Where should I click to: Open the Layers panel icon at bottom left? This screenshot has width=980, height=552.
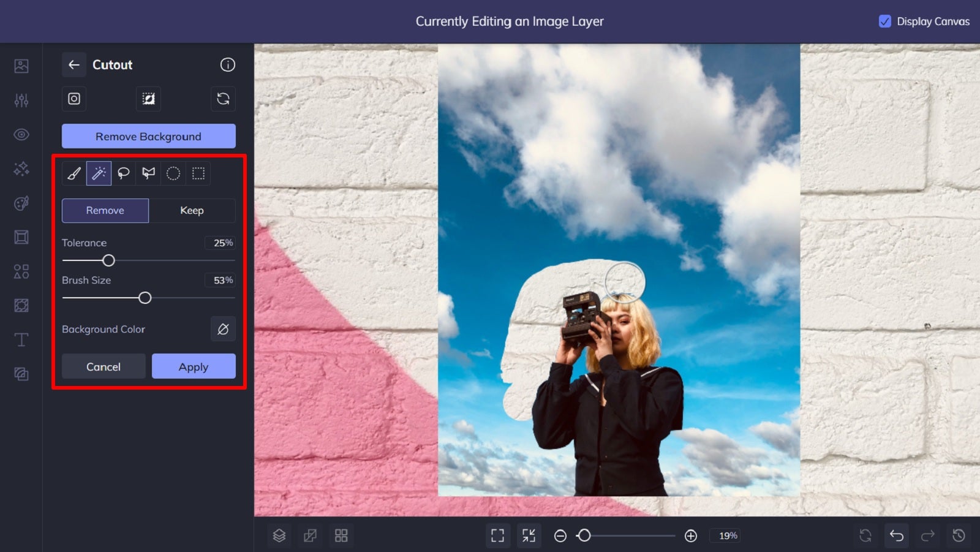(x=279, y=535)
